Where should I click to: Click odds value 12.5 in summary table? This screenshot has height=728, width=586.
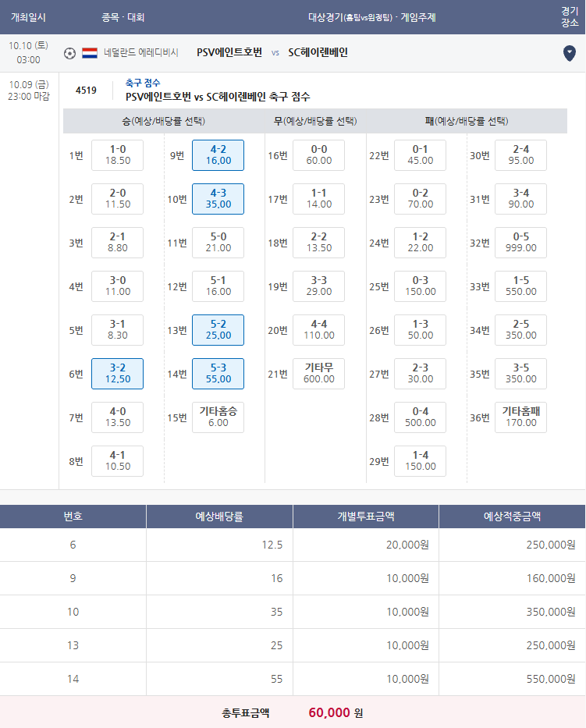[272, 545]
